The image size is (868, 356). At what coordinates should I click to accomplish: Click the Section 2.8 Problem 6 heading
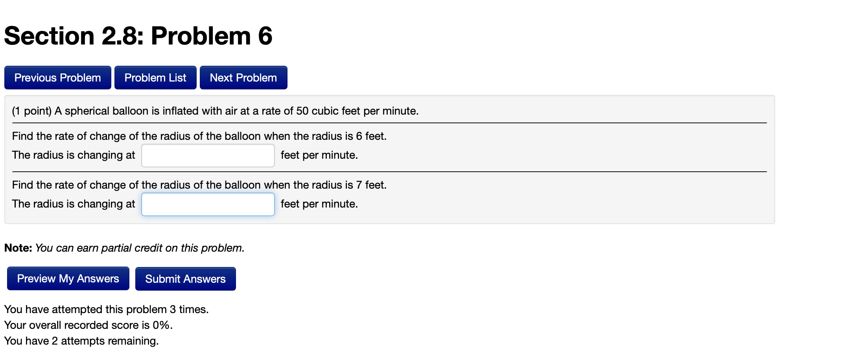[138, 36]
